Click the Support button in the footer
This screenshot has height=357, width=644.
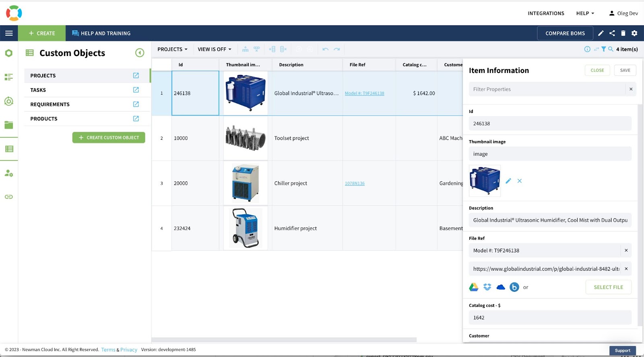click(623, 351)
